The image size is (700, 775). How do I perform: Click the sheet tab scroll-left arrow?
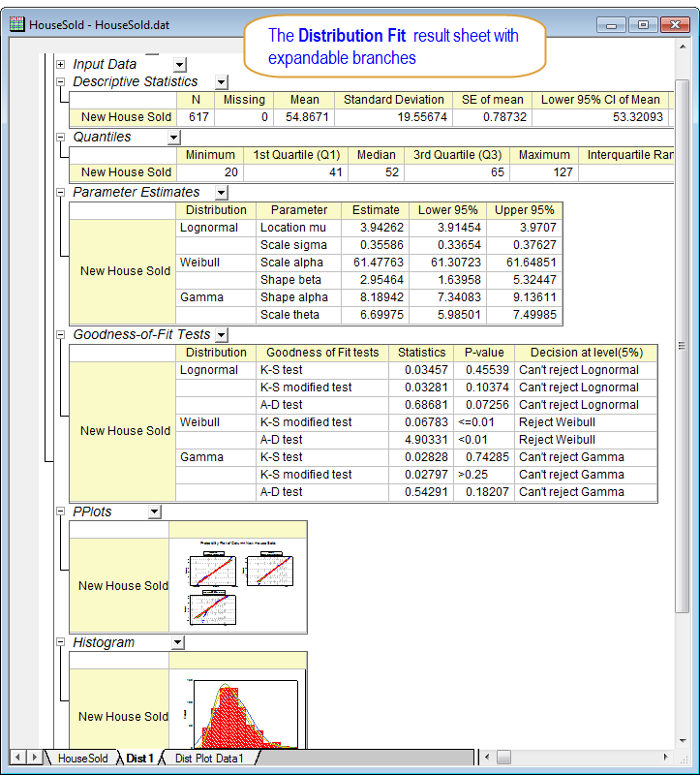18,758
